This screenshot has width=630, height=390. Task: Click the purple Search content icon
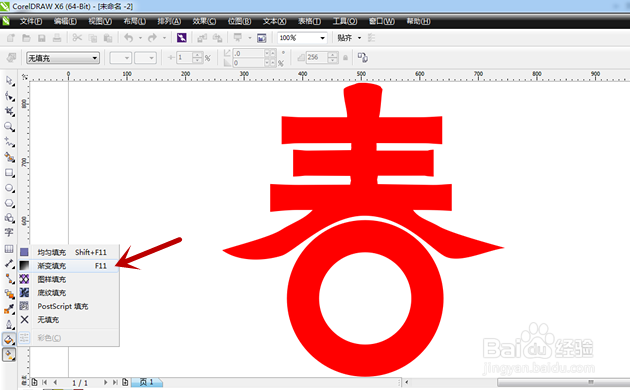[182, 38]
